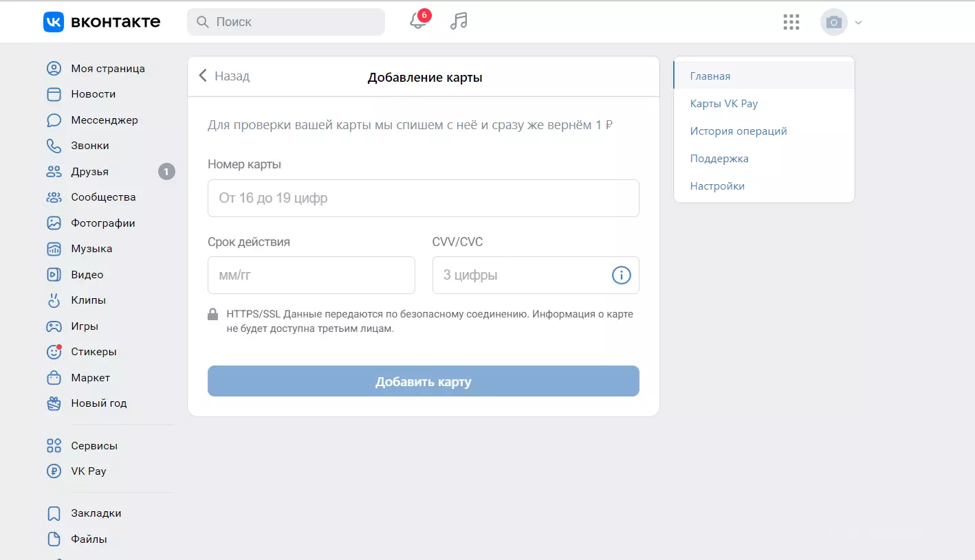The width and height of the screenshot is (975, 560).
Task: Click the Стикеры smiley icon
Action: 54,352
